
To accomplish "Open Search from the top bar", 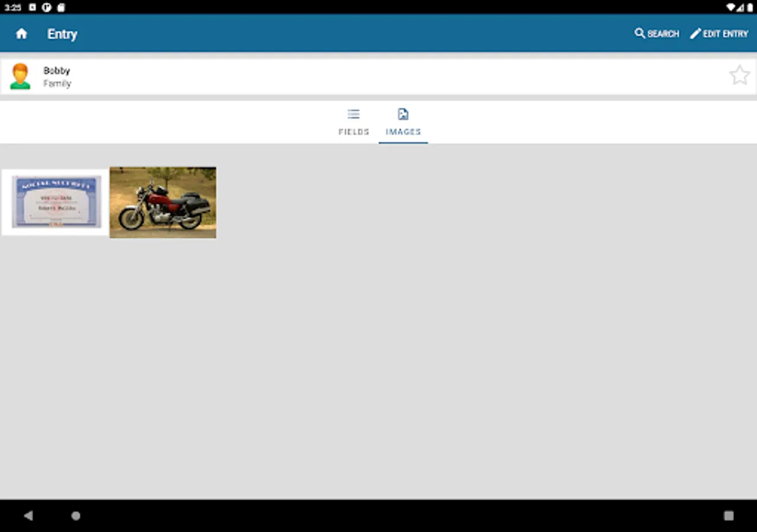I will click(x=656, y=34).
